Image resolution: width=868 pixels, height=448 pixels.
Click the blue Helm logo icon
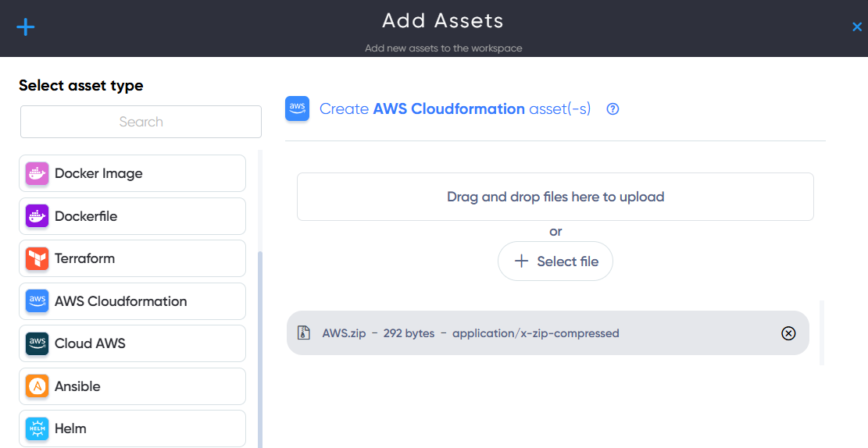pos(37,429)
